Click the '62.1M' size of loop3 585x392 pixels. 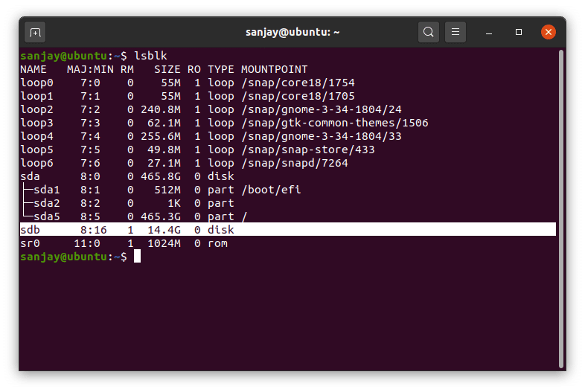(x=164, y=123)
